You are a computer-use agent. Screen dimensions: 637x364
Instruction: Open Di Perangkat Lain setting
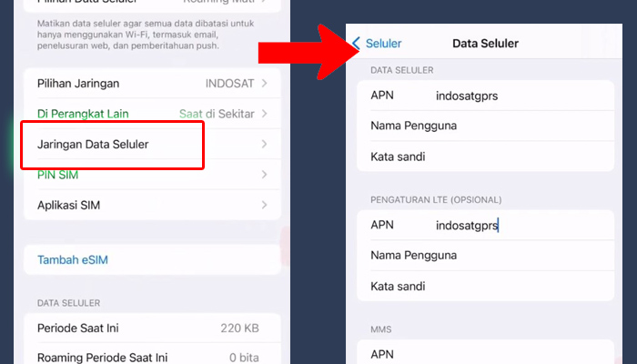point(152,114)
